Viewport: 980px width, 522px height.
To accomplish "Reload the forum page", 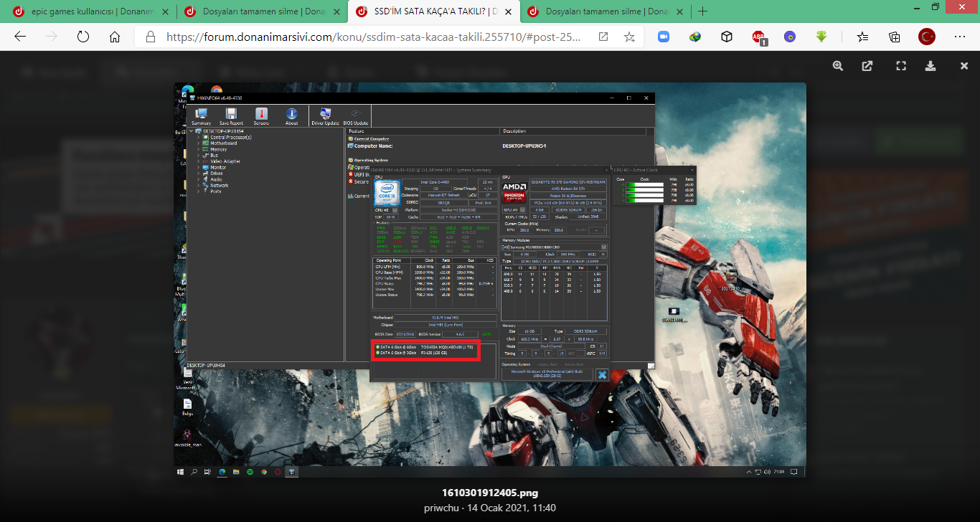I will tap(83, 37).
